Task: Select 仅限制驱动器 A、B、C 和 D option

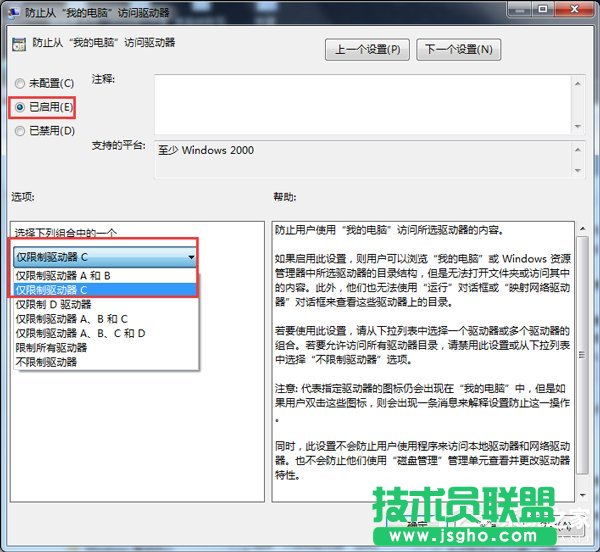Action: [x=81, y=333]
